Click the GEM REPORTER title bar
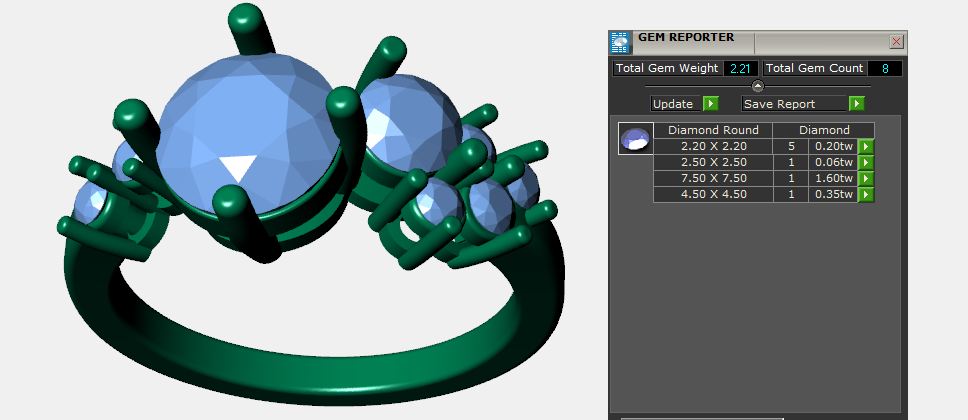The height and width of the screenshot is (420, 968). 759,42
